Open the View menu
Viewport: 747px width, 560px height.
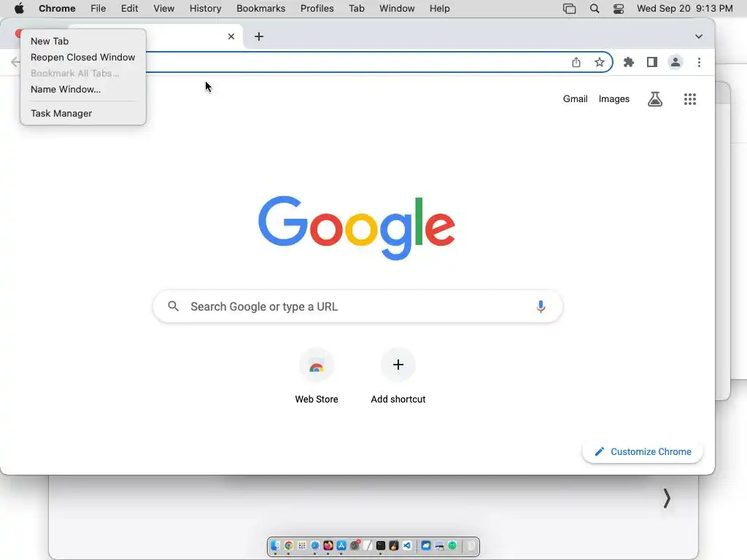163,9
